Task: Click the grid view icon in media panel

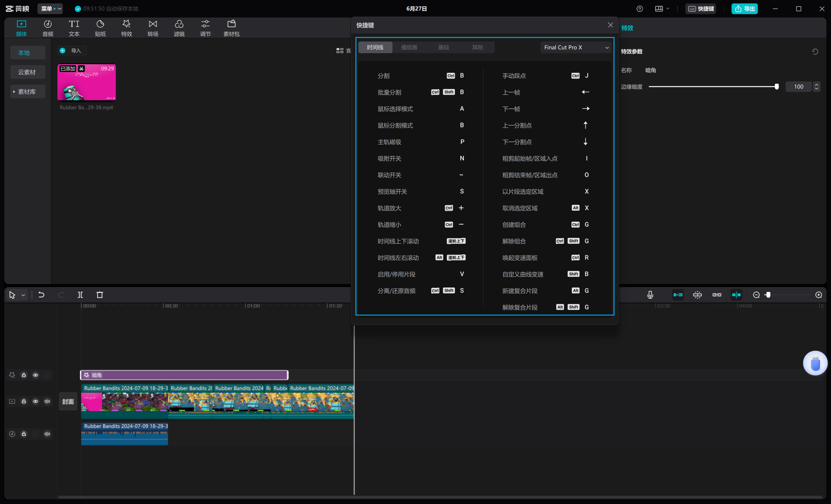Action: point(340,51)
